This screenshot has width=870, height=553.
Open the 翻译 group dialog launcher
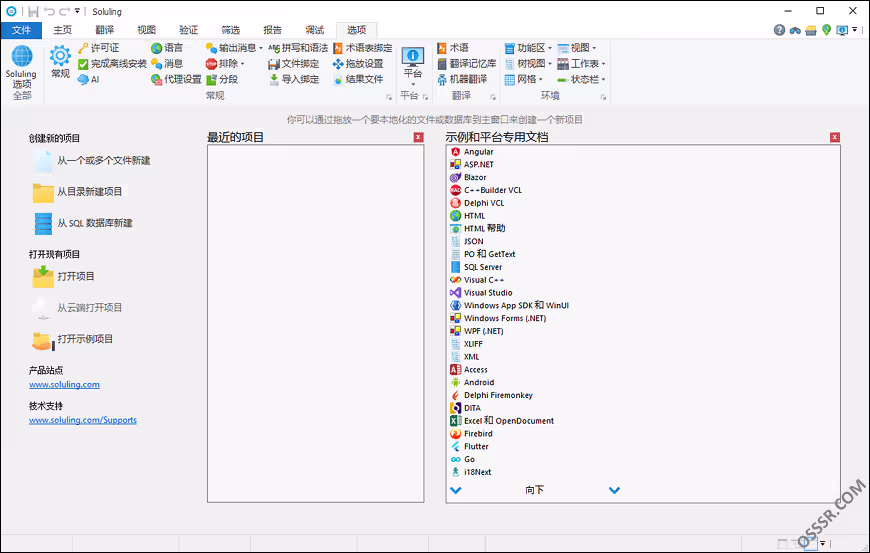(493, 97)
